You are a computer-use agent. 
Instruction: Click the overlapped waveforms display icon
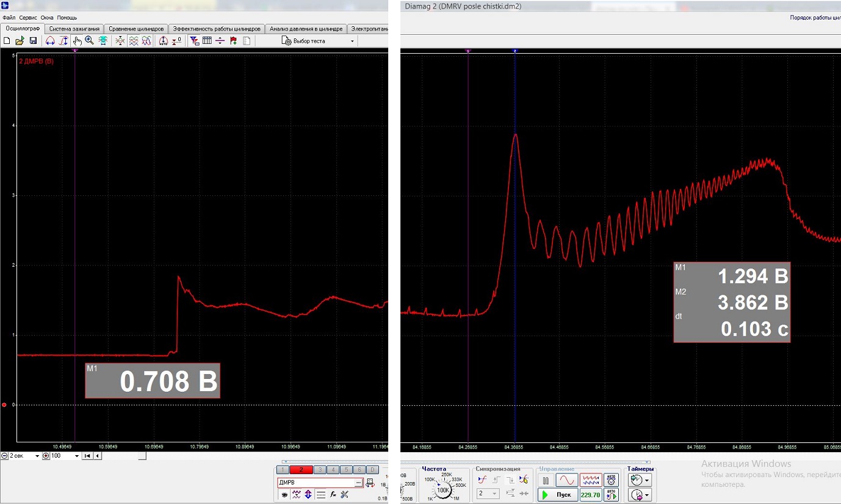click(x=146, y=41)
